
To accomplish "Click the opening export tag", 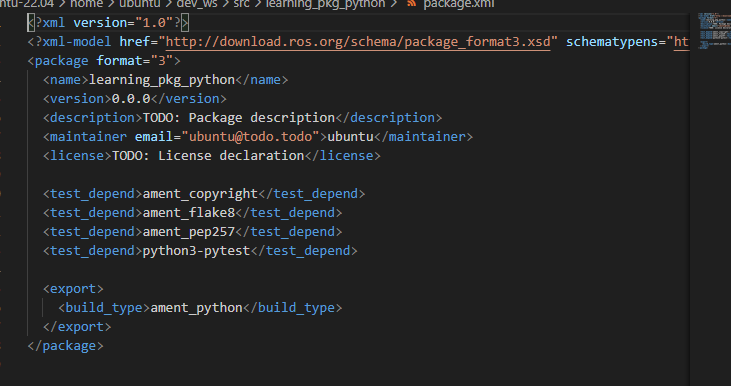I will [73, 289].
